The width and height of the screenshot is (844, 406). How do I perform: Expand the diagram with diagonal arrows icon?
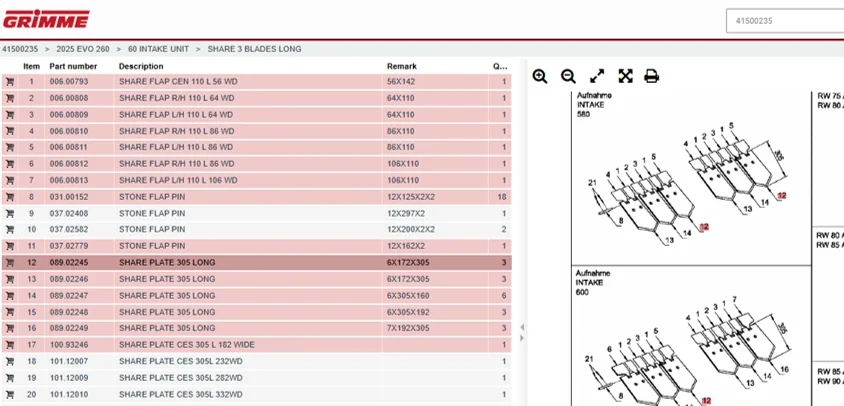pos(597,76)
